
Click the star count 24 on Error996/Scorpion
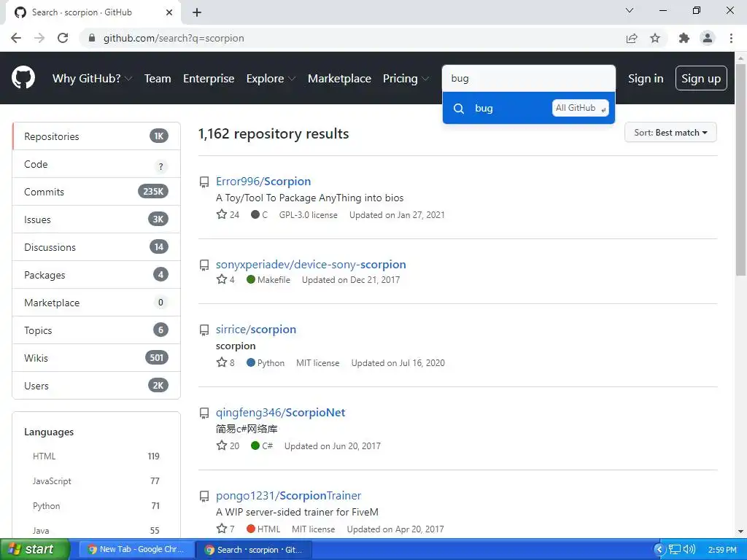(x=228, y=215)
